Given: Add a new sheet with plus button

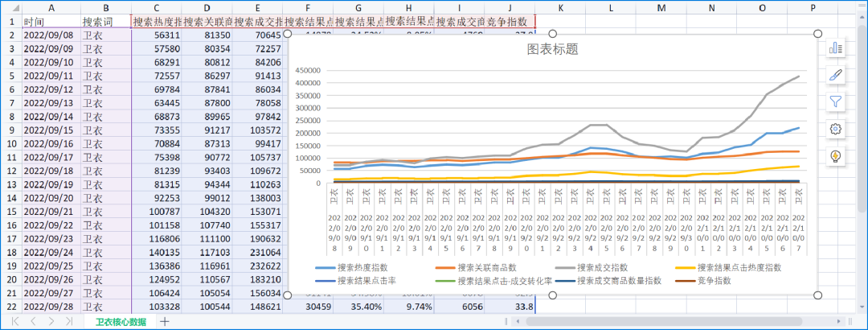Looking at the screenshot, I should tap(165, 321).
